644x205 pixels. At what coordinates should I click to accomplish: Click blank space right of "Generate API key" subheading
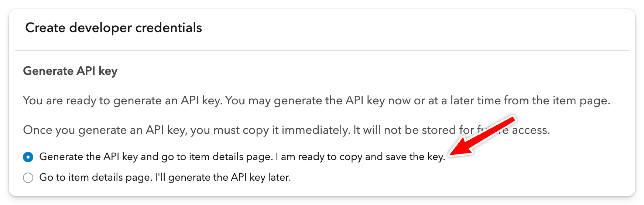[332, 71]
